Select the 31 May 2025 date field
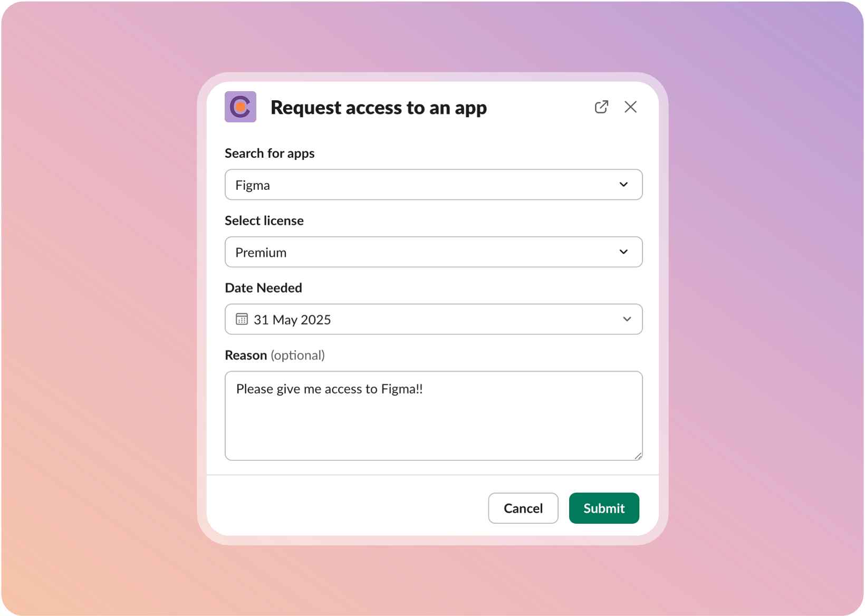 click(x=434, y=319)
